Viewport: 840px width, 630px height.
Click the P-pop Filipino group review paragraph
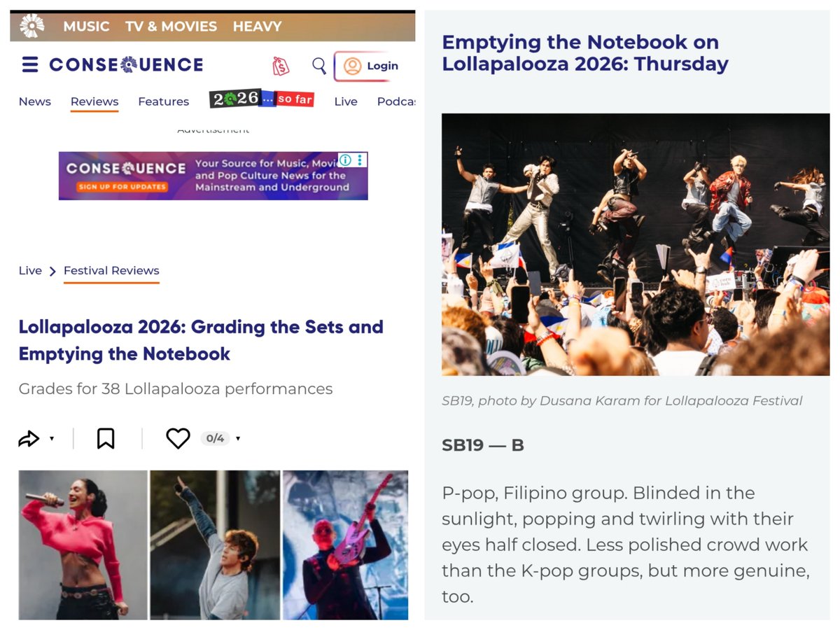pyautogui.click(x=625, y=545)
